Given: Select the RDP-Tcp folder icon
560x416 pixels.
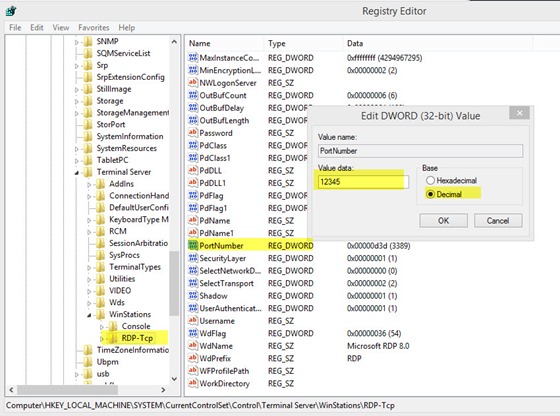Looking at the screenshot, I should [113, 337].
